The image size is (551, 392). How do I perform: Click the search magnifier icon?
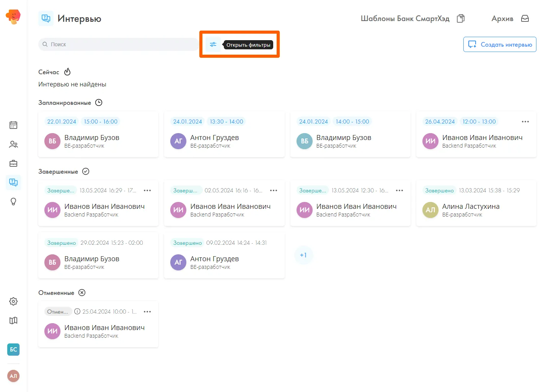coord(45,44)
